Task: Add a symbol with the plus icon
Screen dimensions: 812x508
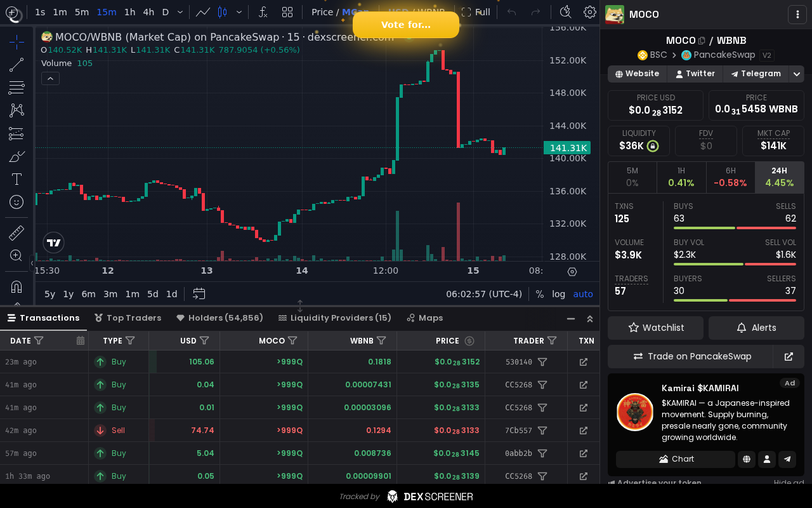Action: (12, 12)
